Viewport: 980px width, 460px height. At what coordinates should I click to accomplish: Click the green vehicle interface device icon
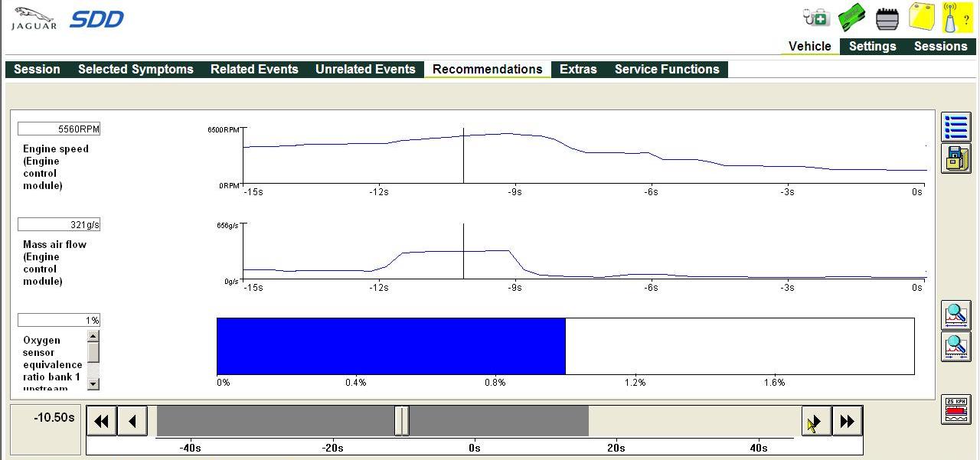[852, 18]
